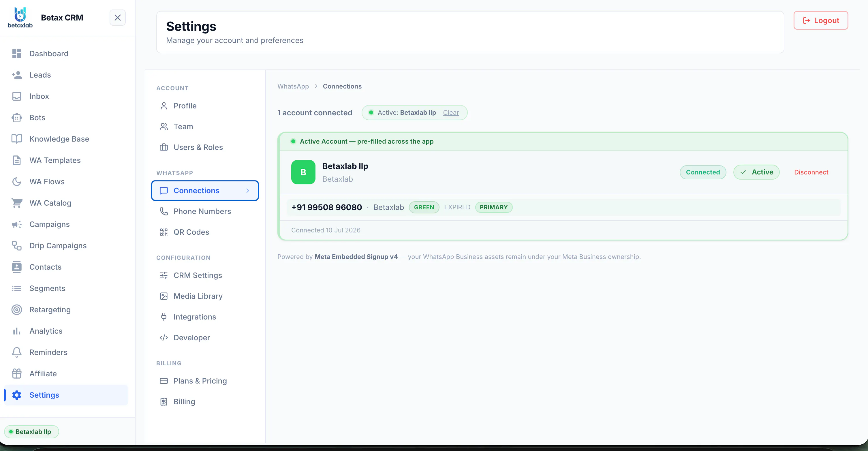Clear the active account filter
This screenshot has height=451, width=868.
(450, 112)
